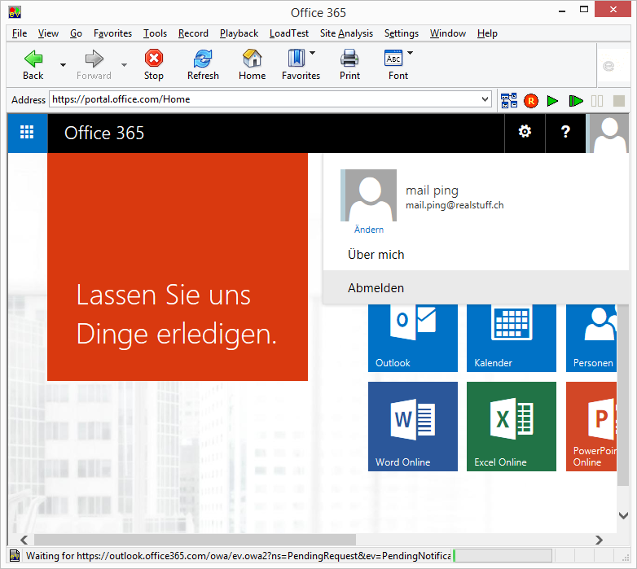Viewport: 637px width, 569px height.
Task: Open the LoadTest menu
Action: click(x=289, y=33)
